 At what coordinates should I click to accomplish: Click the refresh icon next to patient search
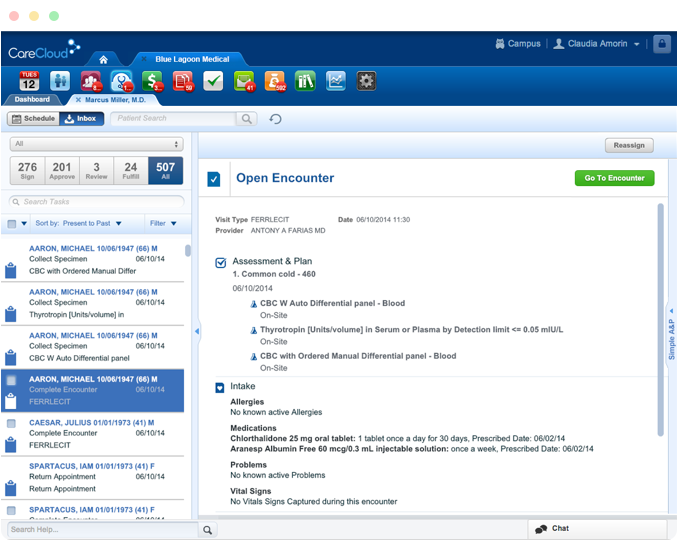275,119
